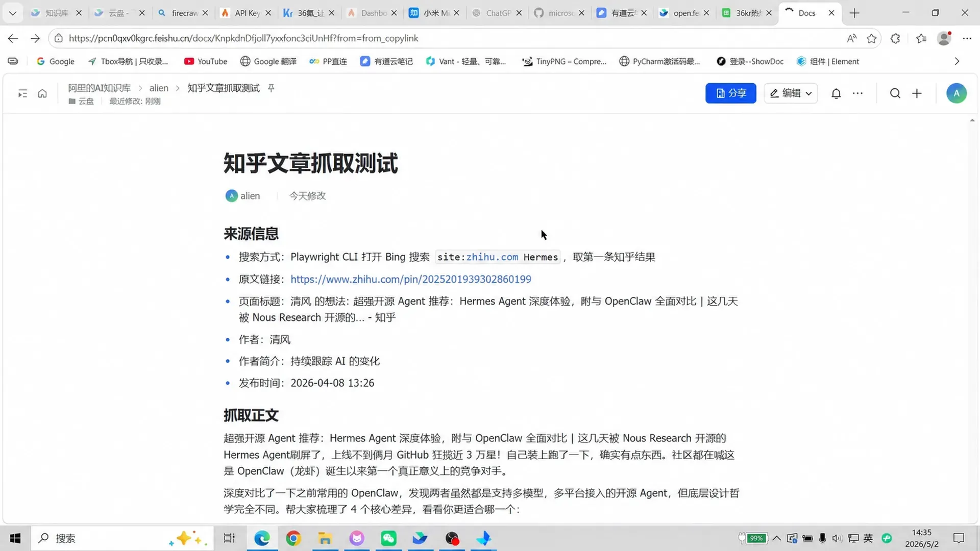Open the notification bell

[x=836, y=93]
